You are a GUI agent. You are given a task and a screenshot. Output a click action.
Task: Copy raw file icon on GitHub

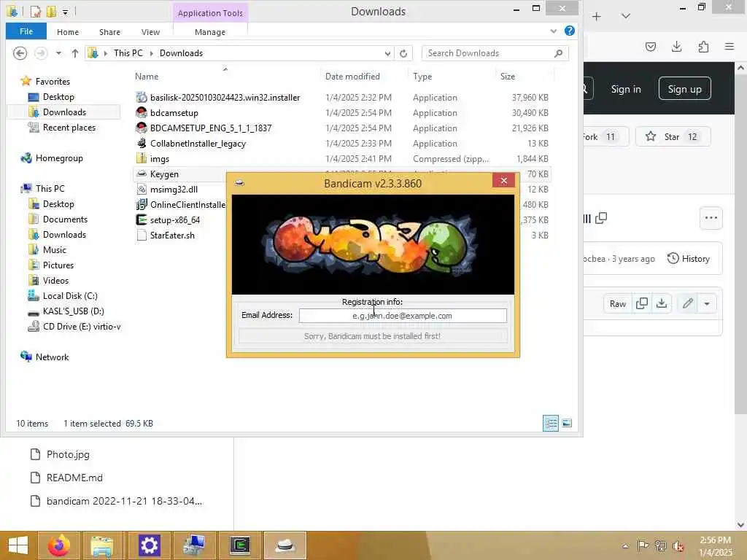pyautogui.click(x=642, y=303)
